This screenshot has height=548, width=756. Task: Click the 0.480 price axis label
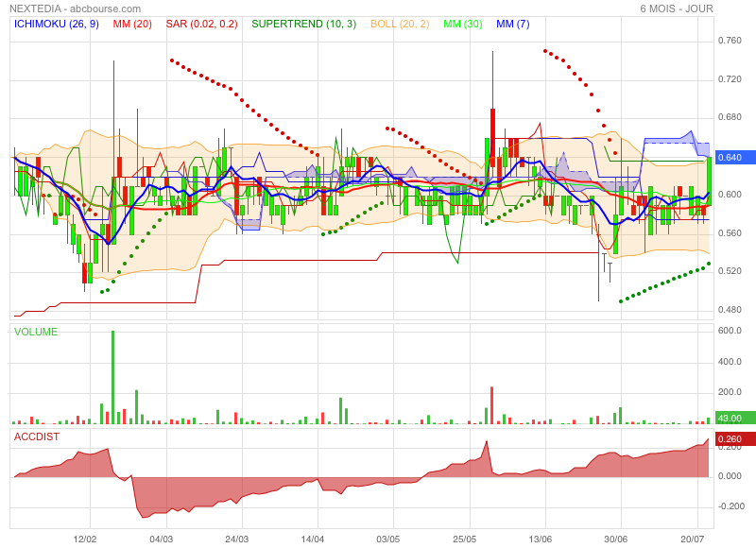730,309
